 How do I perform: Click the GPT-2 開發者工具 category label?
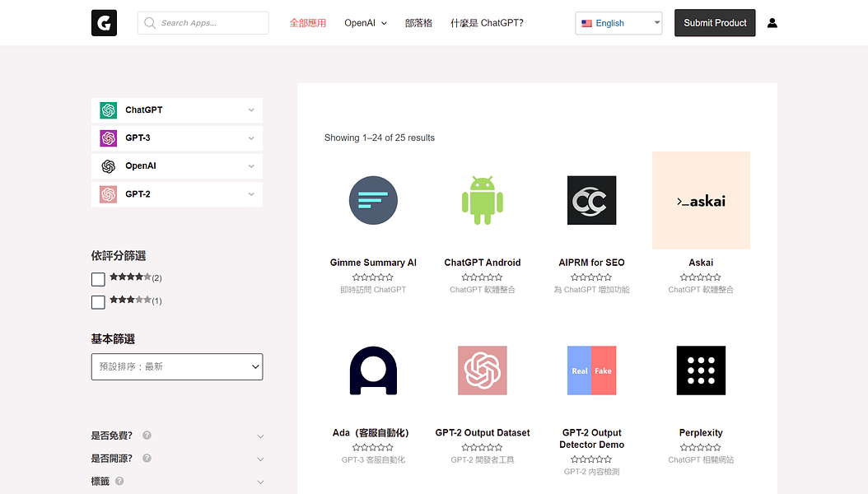(x=482, y=459)
